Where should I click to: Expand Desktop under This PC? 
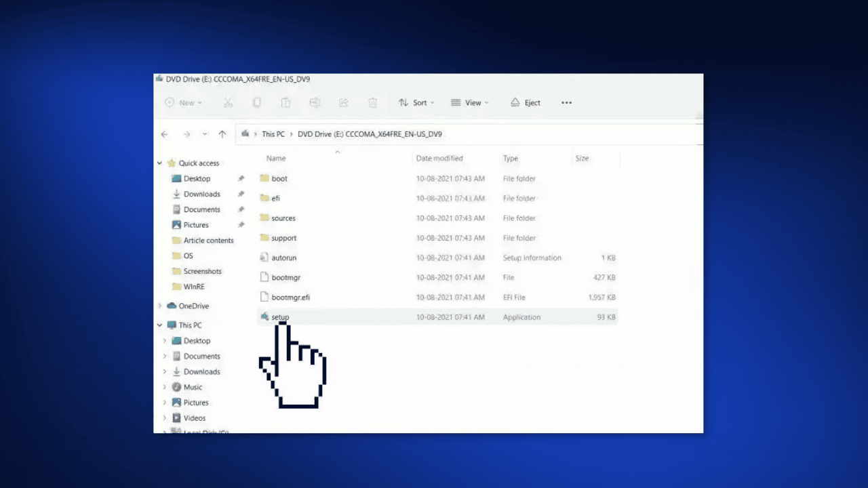(165, 341)
